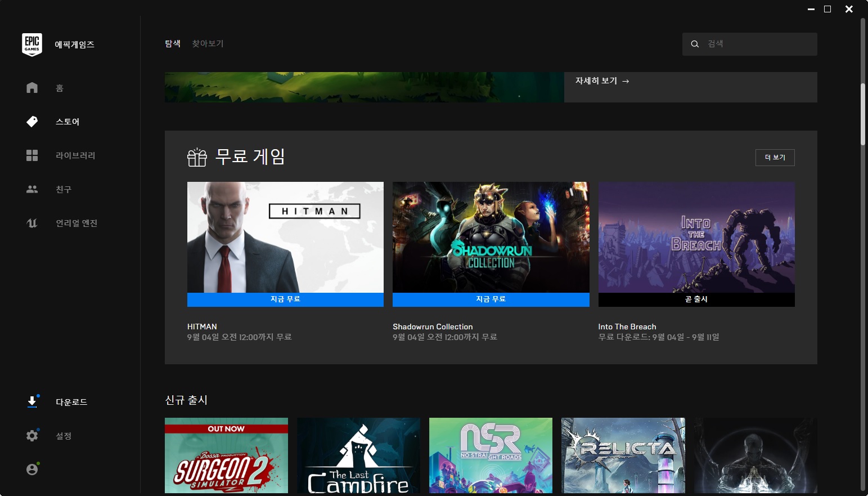Image resolution: width=868 pixels, height=496 pixels.
Task: Select 친구 in the sidebar
Action: click(64, 189)
